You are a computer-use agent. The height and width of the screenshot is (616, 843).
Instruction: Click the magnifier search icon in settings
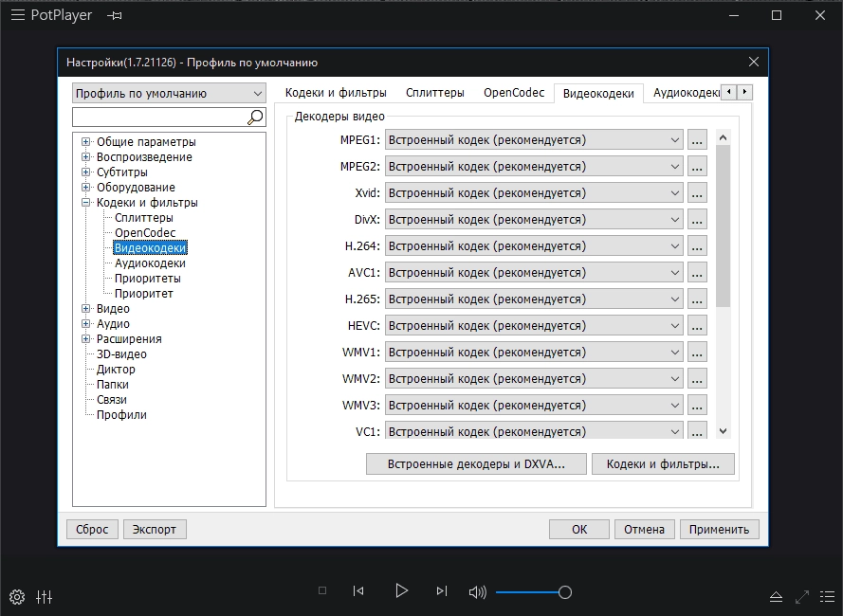click(255, 117)
